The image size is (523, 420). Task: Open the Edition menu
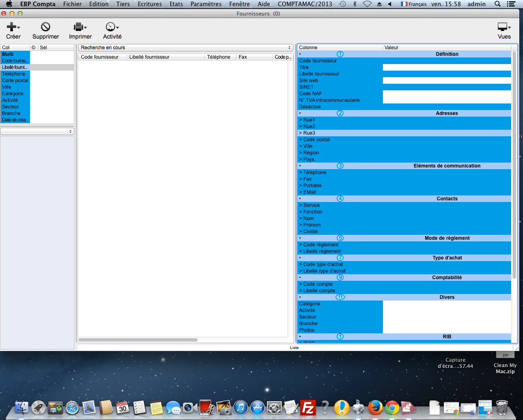[99, 4]
